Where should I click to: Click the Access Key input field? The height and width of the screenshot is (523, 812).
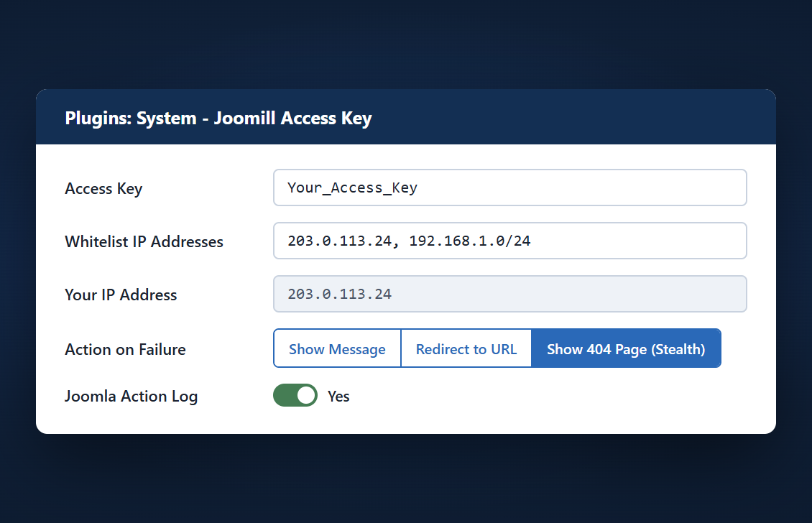click(x=509, y=188)
